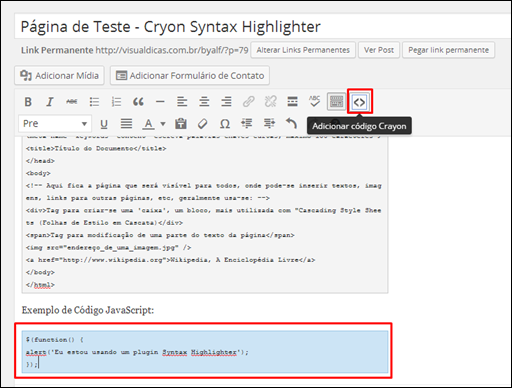
Task: Click Paste as text icon
Action: 181,124
